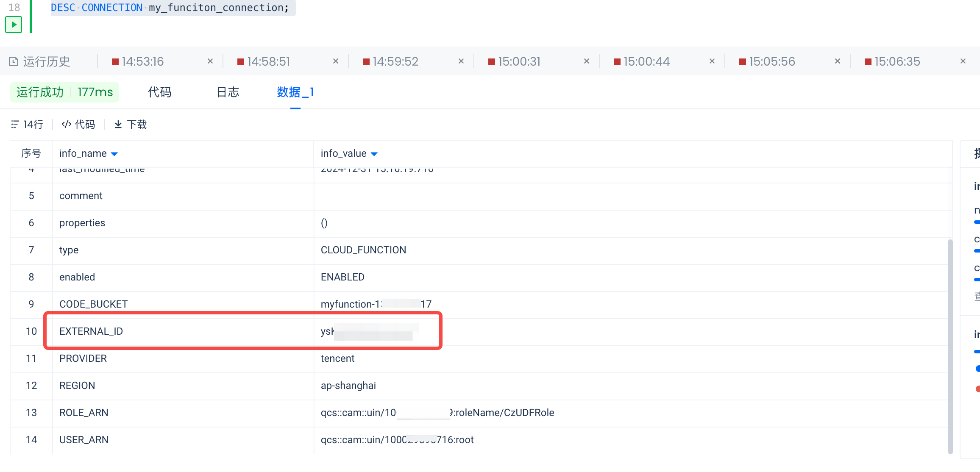Expand the info_value column filter dropdown
This screenshot has height=472, width=980.
click(374, 154)
